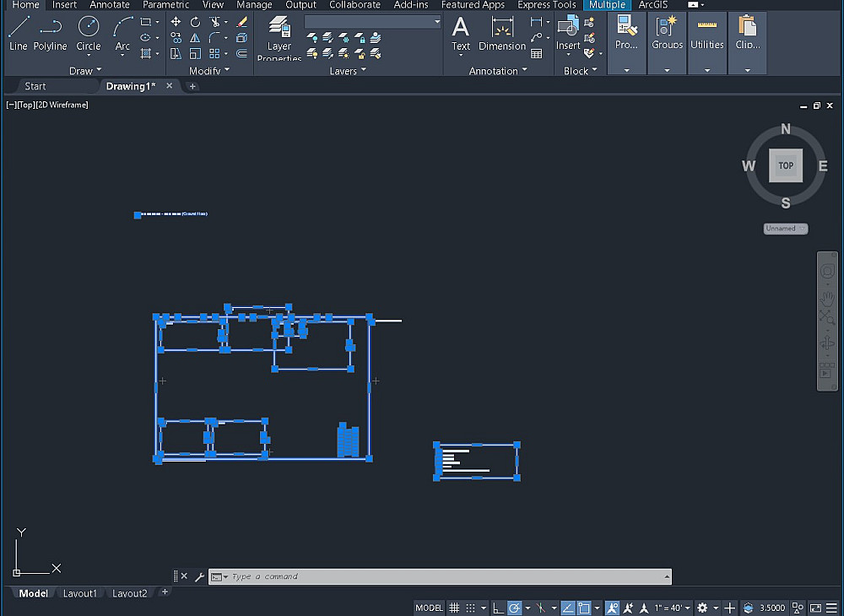Open the Annotate ribbon tab
This screenshot has width=844, height=616.
pyautogui.click(x=109, y=5)
